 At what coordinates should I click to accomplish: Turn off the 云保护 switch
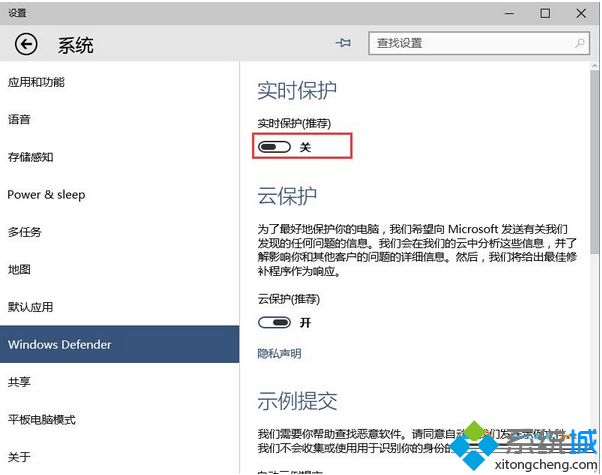coord(274,322)
